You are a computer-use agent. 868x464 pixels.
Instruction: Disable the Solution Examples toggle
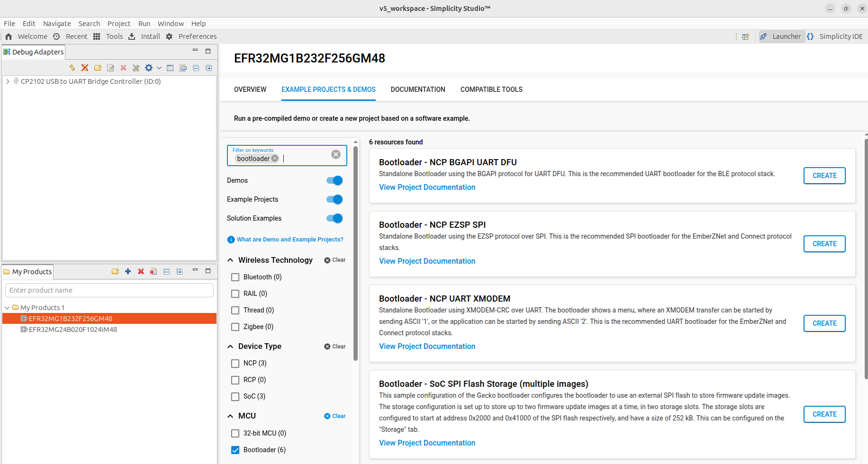tap(335, 218)
